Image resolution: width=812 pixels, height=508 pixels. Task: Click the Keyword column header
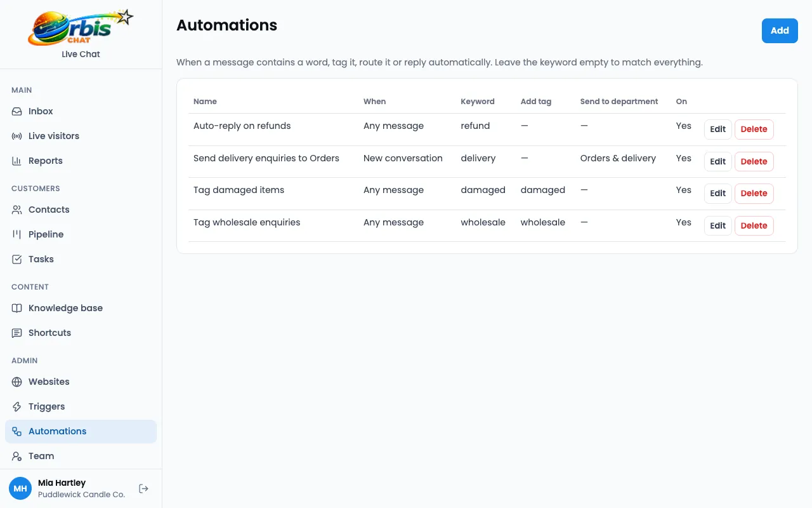(x=478, y=102)
